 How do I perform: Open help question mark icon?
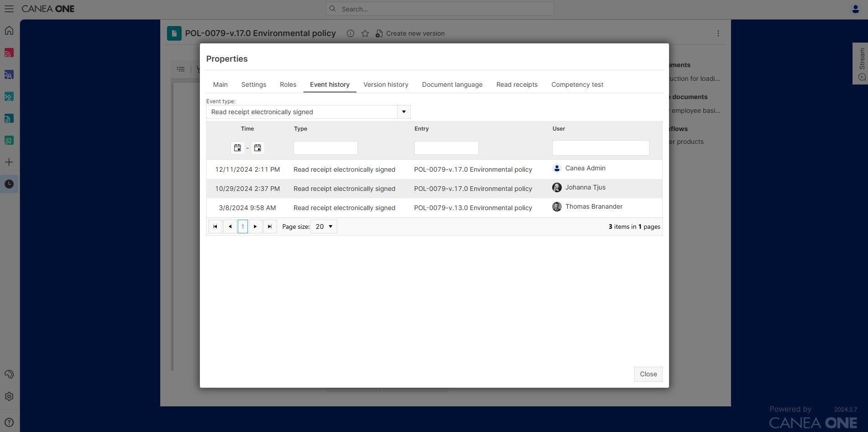9,422
